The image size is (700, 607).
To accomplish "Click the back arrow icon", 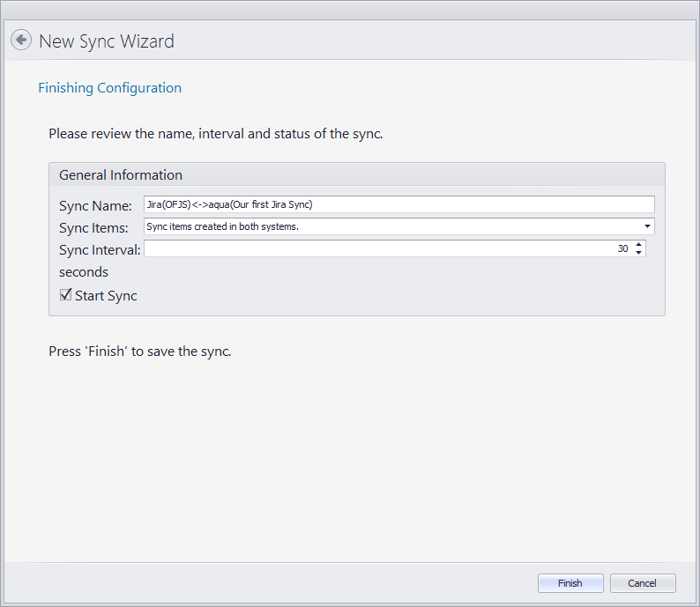I will [21, 41].
